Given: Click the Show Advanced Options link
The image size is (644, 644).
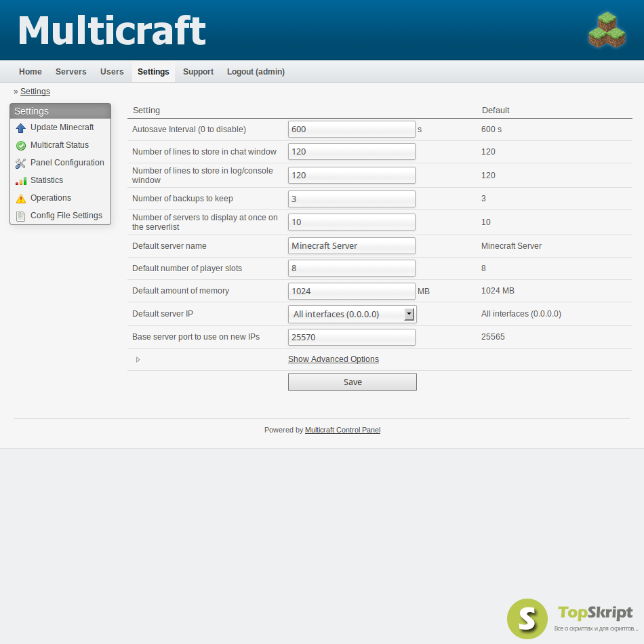Looking at the screenshot, I should (334, 359).
